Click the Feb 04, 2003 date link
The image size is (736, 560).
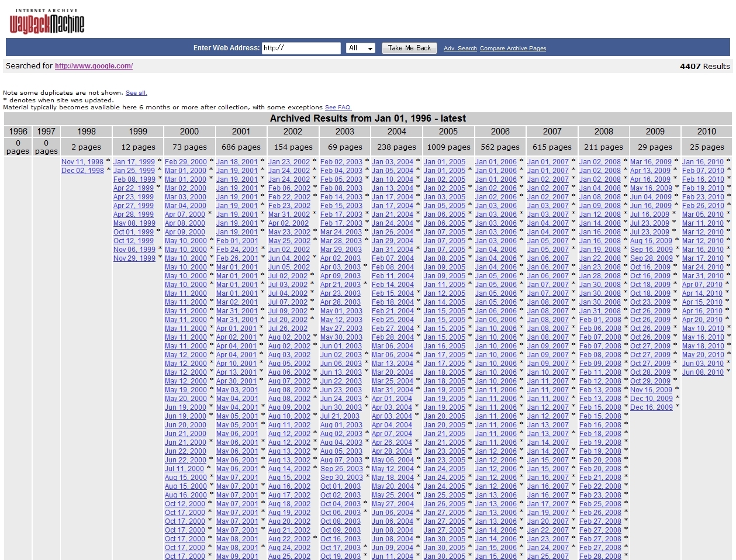[341, 171]
